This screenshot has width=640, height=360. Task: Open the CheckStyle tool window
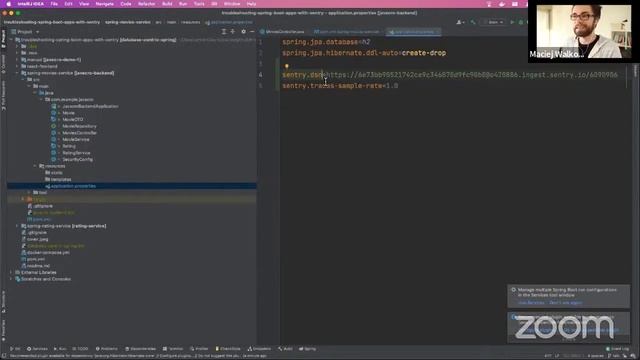tap(228, 349)
